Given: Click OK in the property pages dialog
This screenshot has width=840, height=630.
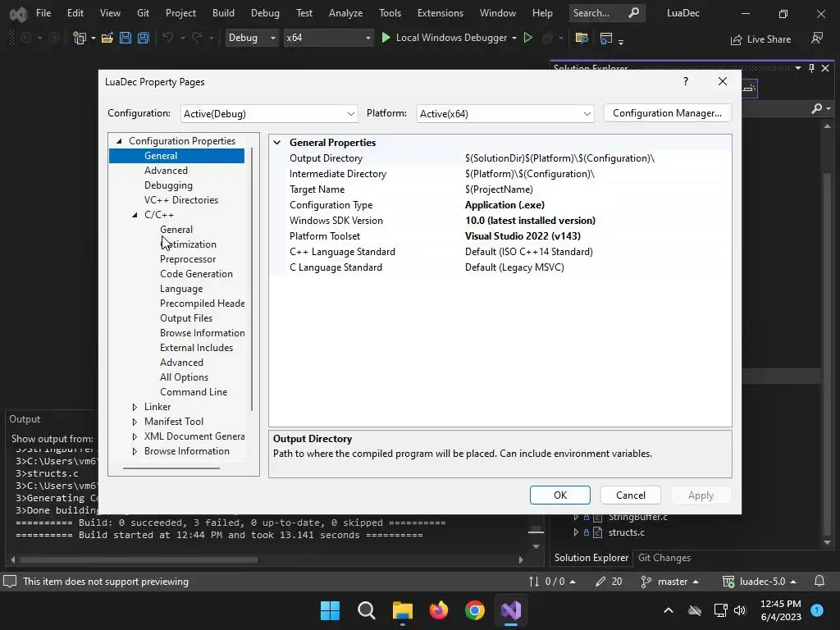Looking at the screenshot, I should click(560, 495).
